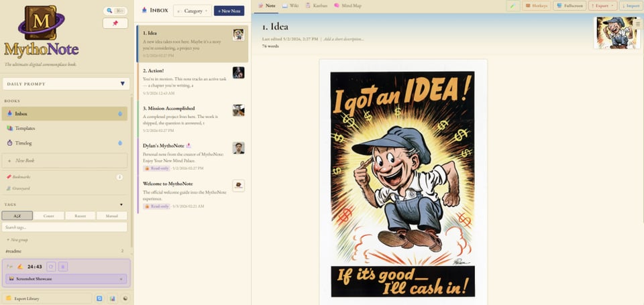644x305 pixels.
Task: Click the share icon next to Dylan's MythoNote
Action: (x=189, y=145)
